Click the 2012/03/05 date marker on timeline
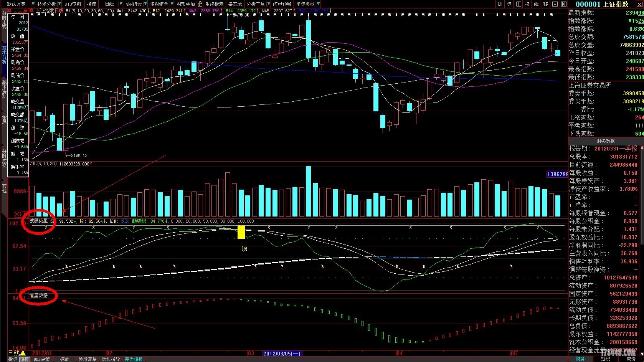This screenshot has height=362, width=644. pyautogui.click(x=282, y=353)
